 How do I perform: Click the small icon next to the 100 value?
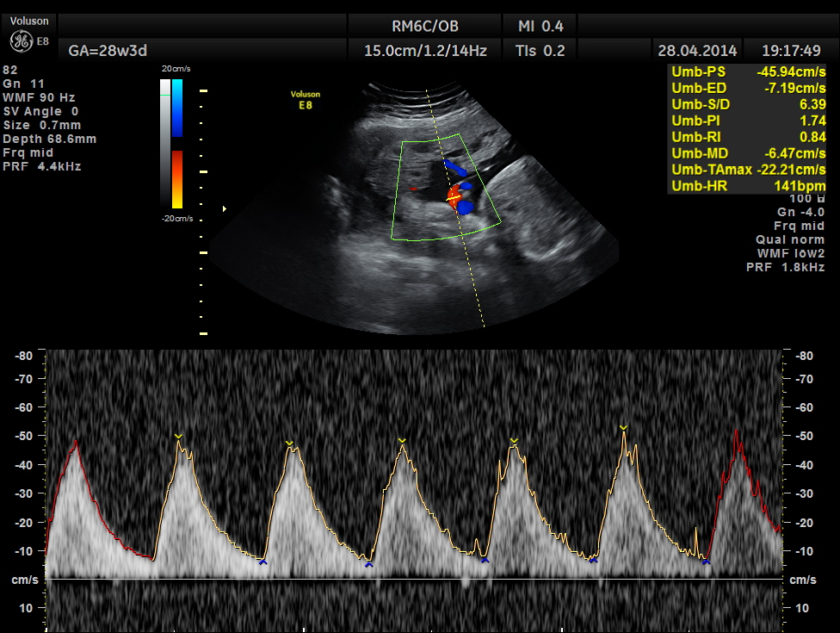(818, 199)
